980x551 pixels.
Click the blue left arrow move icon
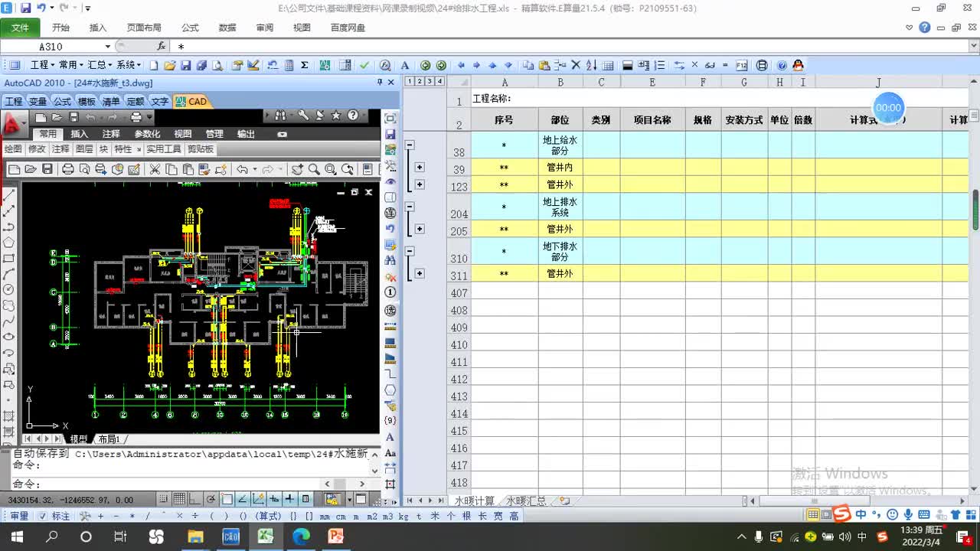point(461,65)
